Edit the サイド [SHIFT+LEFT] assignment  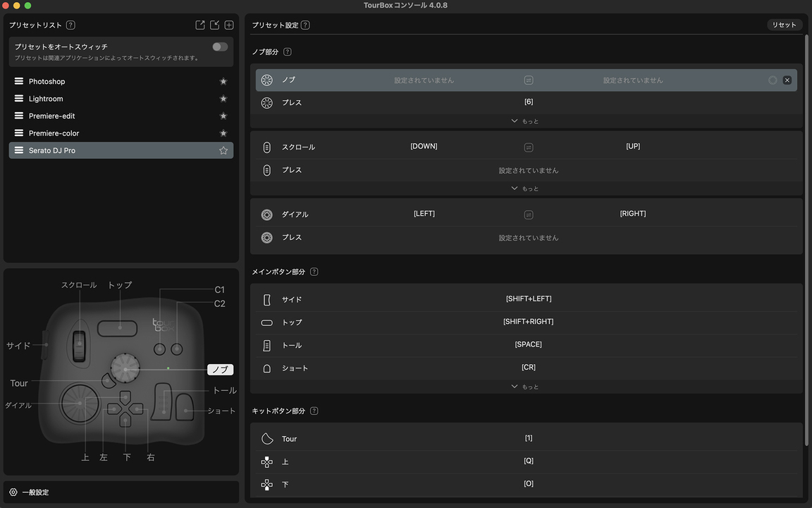click(x=528, y=298)
